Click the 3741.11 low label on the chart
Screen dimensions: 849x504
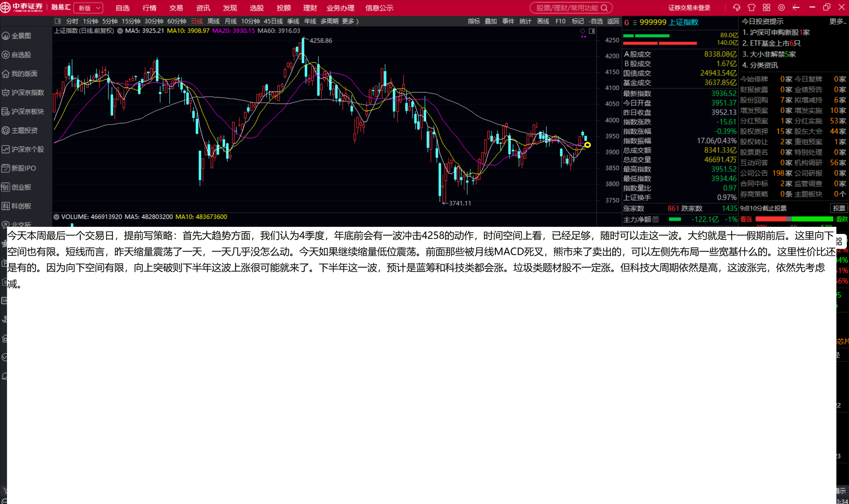click(x=460, y=203)
